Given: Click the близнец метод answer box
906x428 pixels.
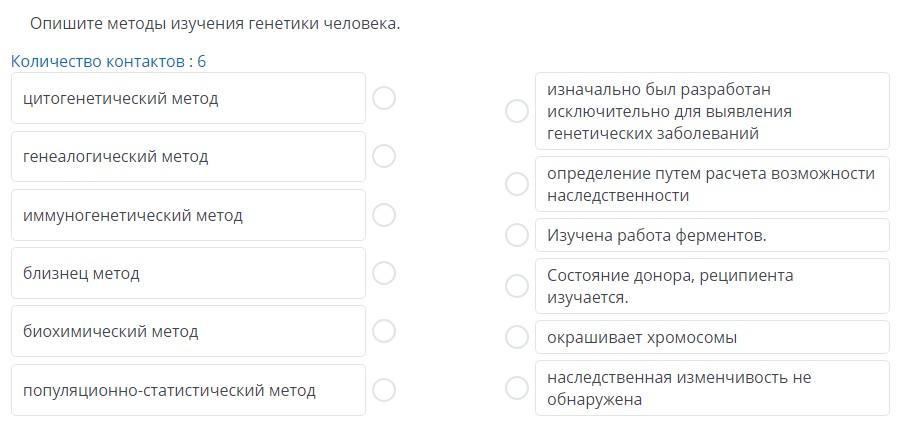Looking at the screenshot, I should [188, 273].
